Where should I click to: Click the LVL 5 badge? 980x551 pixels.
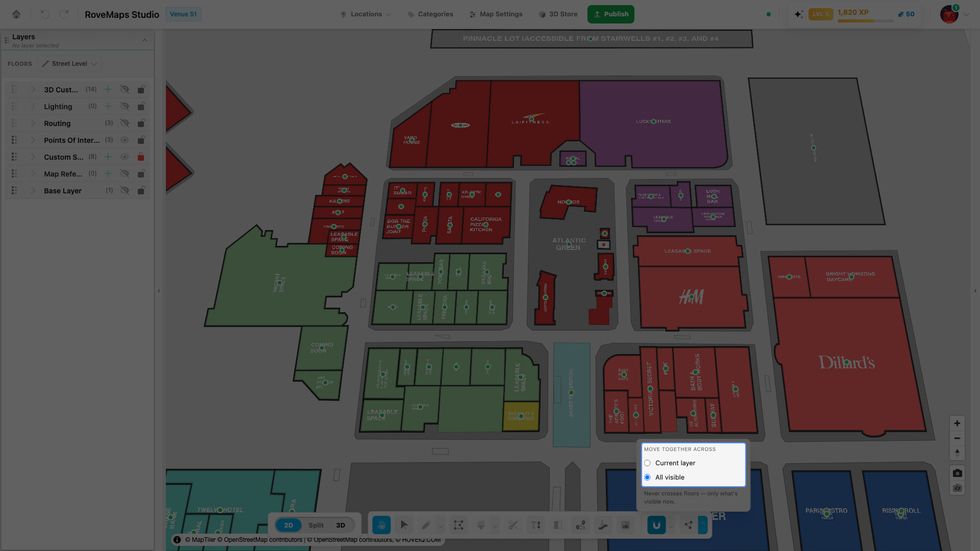coord(821,14)
